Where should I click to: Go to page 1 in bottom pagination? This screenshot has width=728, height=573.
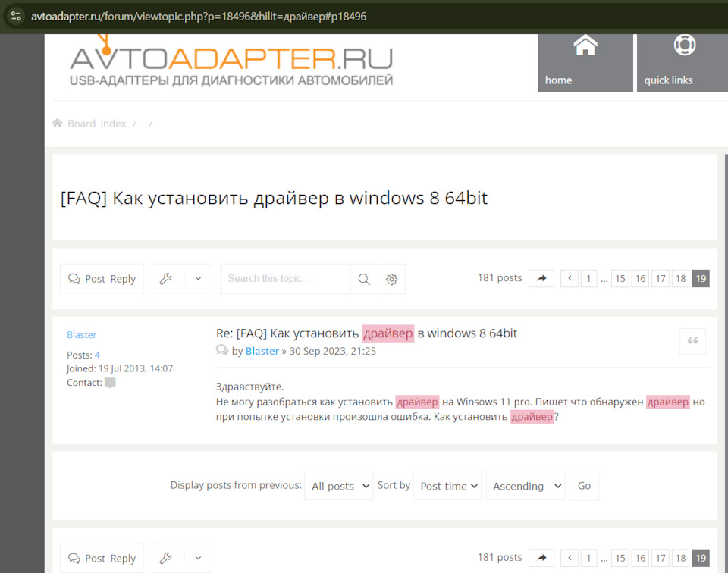tap(588, 558)
